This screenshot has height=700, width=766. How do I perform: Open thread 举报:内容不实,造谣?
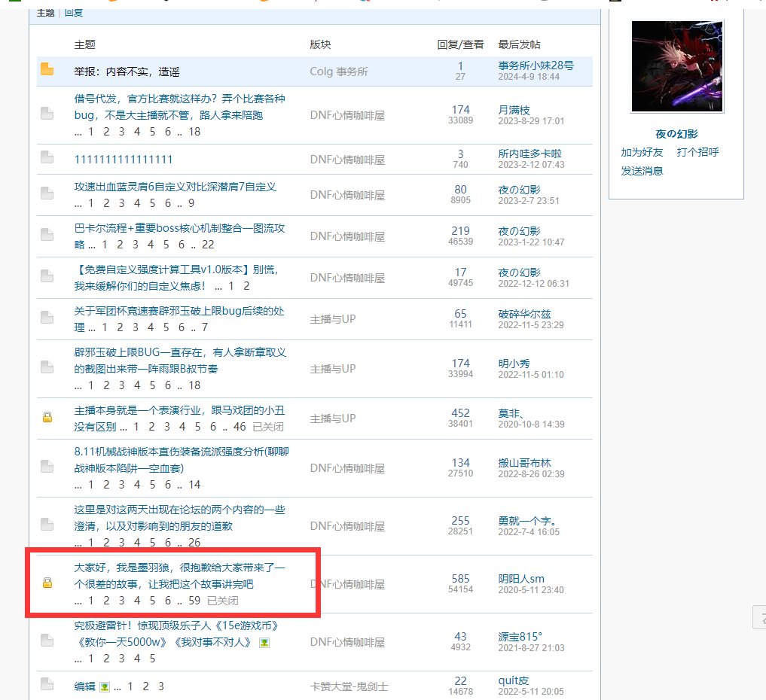tap(127, 72)
